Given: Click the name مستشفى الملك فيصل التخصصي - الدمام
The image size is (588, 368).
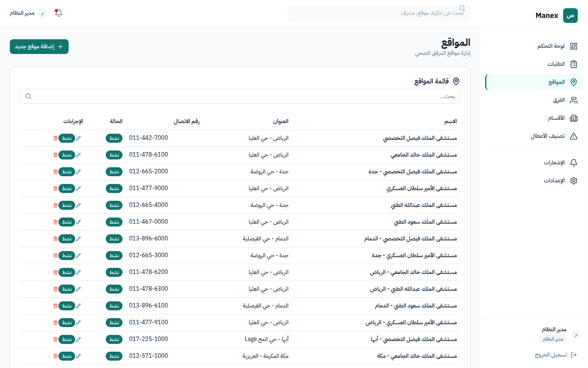Looking at the screenshot, I should [x=410, y=239].
